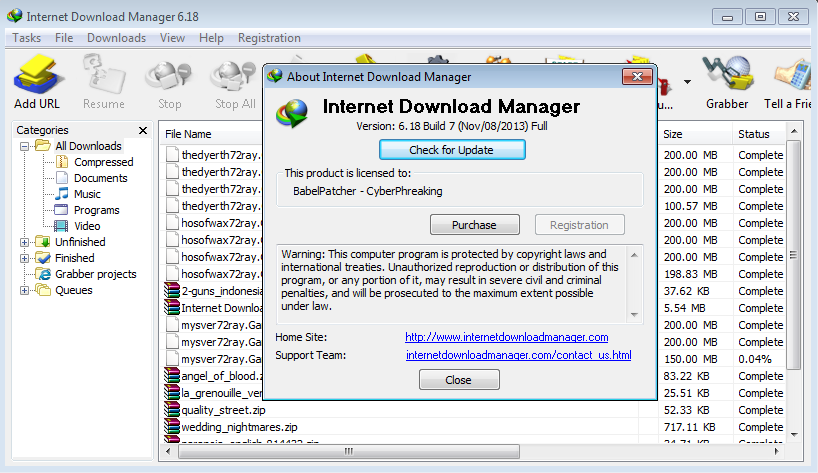Open the View menu

coord(172,38)
